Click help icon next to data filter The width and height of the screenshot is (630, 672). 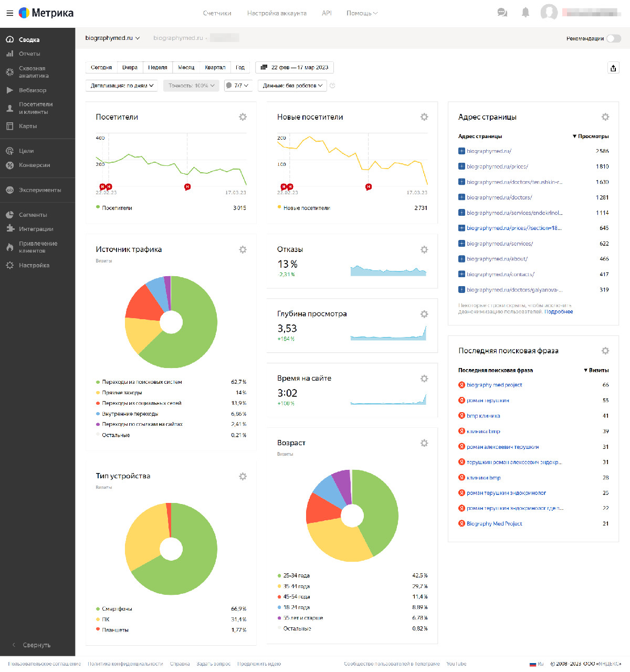332,86
